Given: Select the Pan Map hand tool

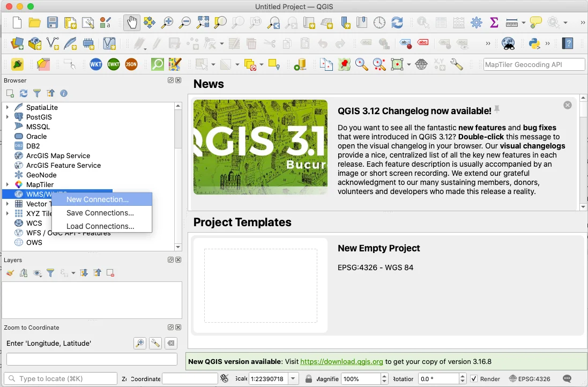Looking at the screenshot, I should (x=132, y=23).
